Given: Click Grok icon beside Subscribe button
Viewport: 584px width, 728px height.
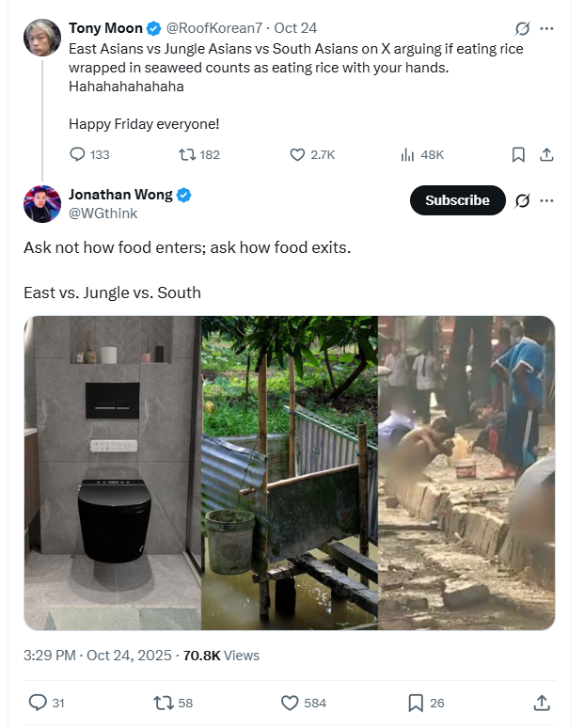Looking at the screenshot, I should click(522, 200).
